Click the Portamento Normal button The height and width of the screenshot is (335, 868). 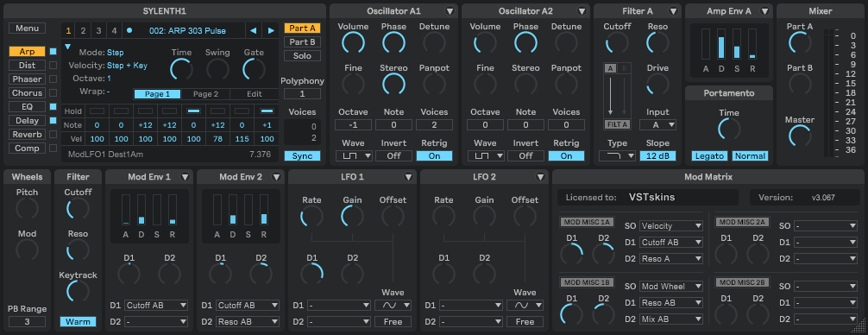(750, 156)
